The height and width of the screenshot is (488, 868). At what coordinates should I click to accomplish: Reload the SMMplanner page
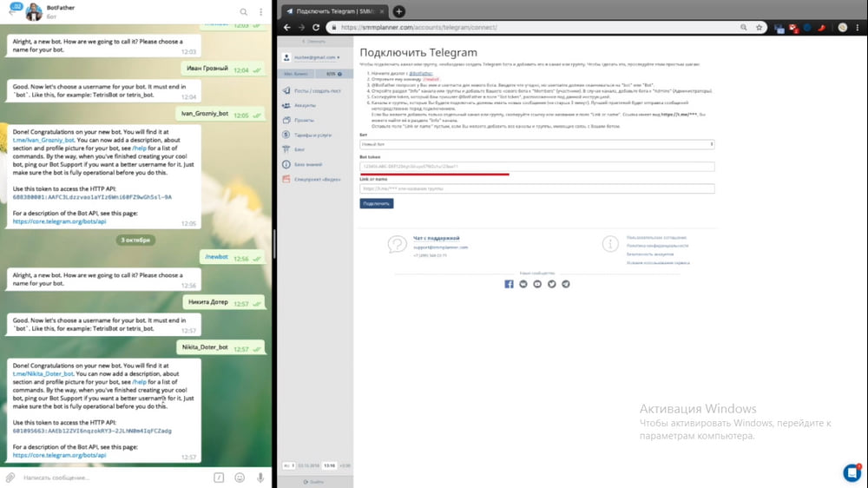[316, 27]
